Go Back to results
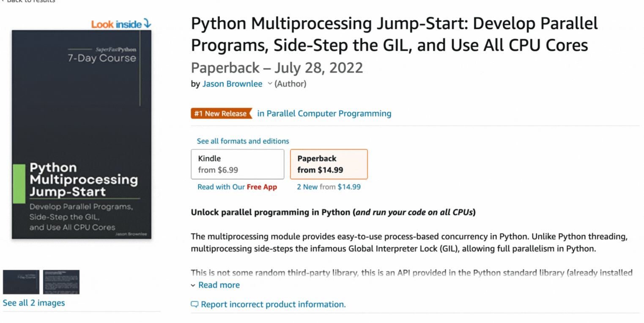644x323 pixels. [x=30, y=1]
